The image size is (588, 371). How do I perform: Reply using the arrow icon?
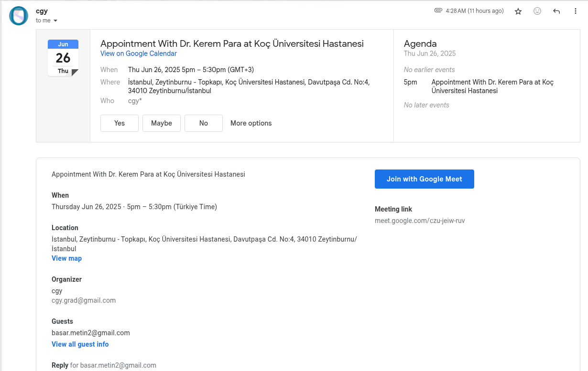tap(556, 11)
